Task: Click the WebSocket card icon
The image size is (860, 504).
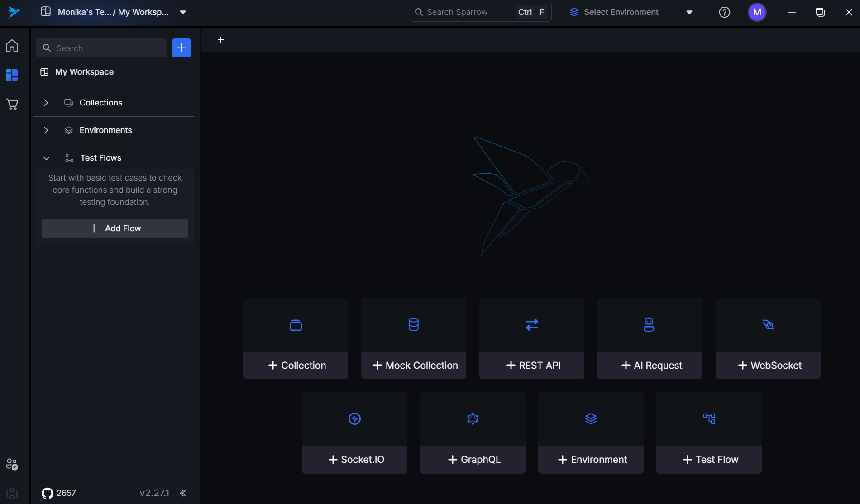Action: tap(768, 324)
